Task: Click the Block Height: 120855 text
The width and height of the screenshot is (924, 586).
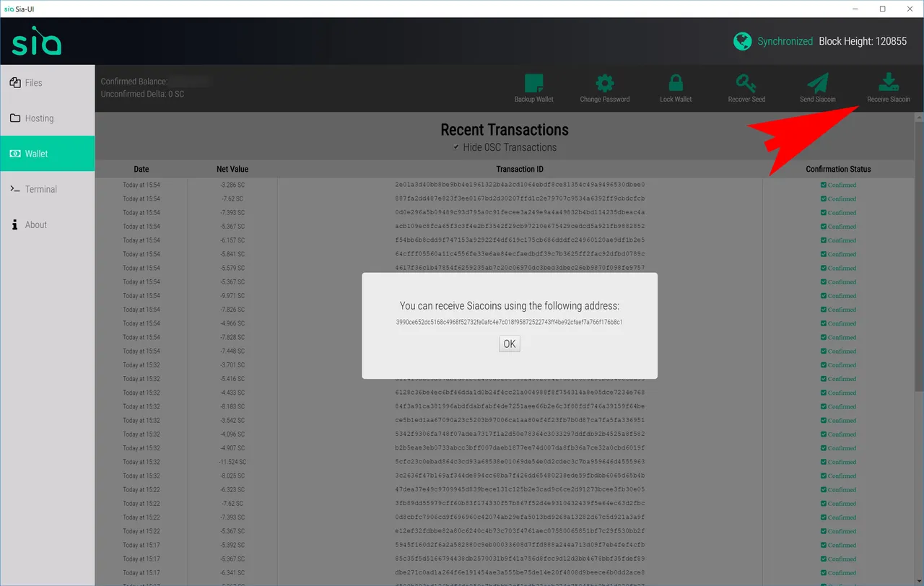Action: tap(863, 41)
